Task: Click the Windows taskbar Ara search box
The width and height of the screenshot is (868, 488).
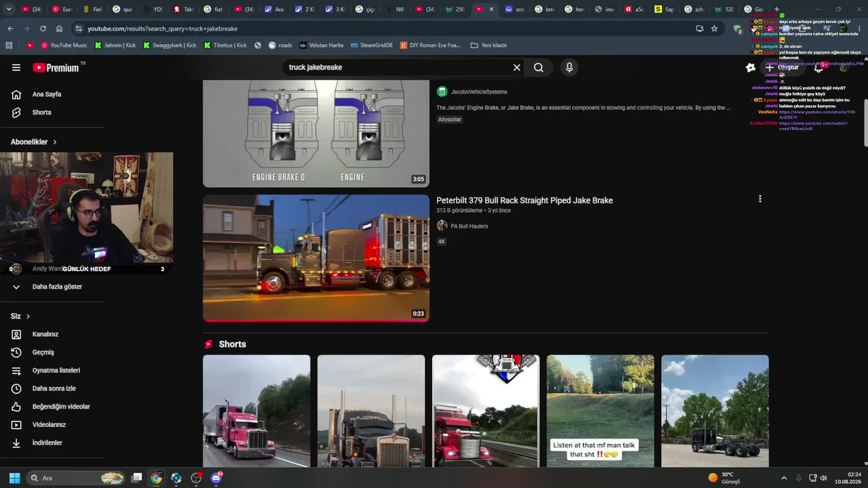Action: click(76, 478)
